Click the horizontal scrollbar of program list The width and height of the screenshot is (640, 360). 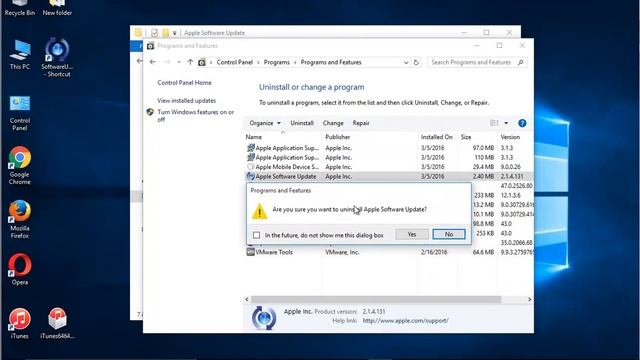point(376,300)
